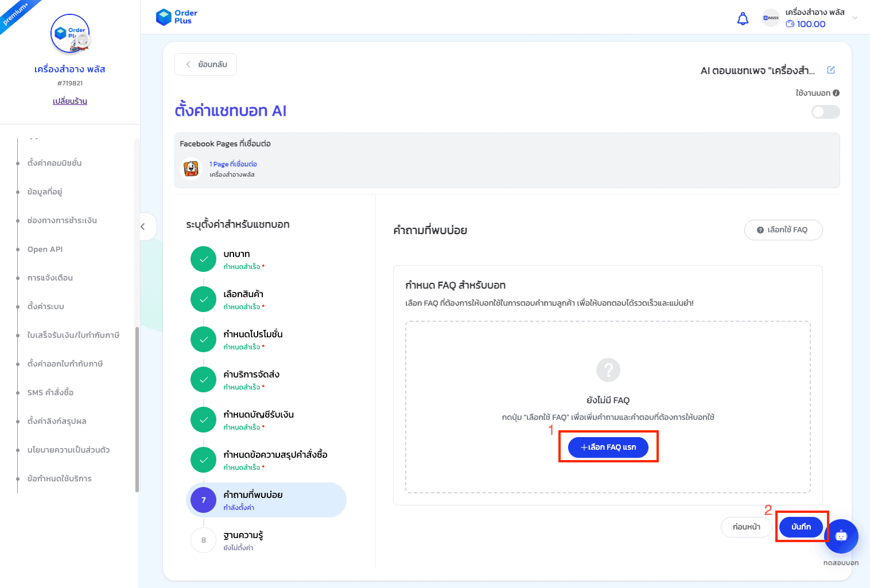Click the info icon next to ใช้งานบอท
870x588 pixels.
836,92
